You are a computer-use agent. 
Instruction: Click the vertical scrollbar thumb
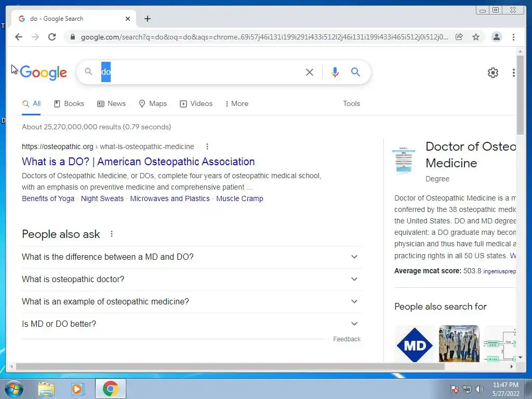click(x=520, y=95)
